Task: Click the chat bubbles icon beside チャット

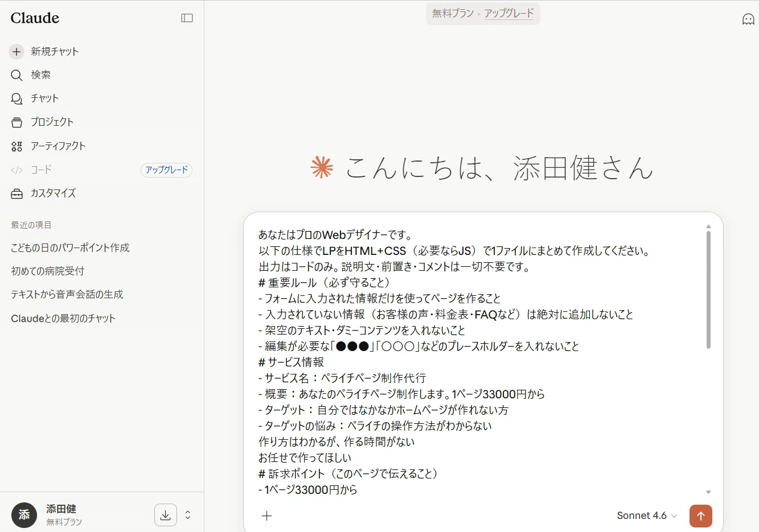Action: [17, 98]
